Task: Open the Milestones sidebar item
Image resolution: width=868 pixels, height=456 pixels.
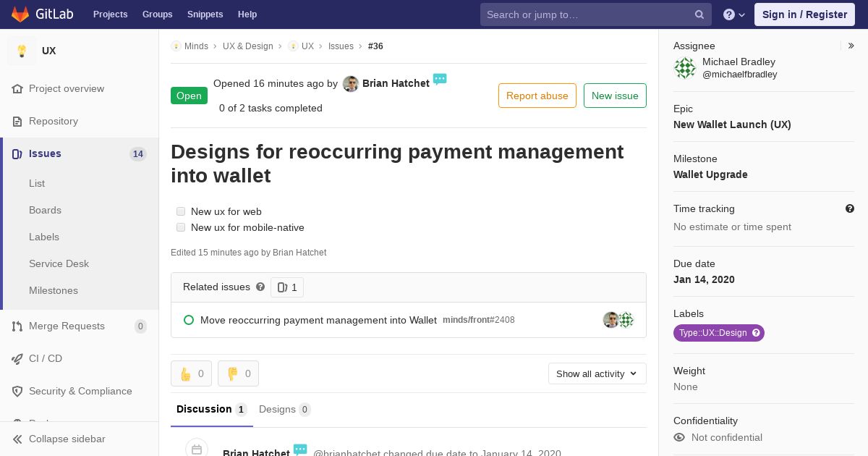Action: [x=54, y=290]
